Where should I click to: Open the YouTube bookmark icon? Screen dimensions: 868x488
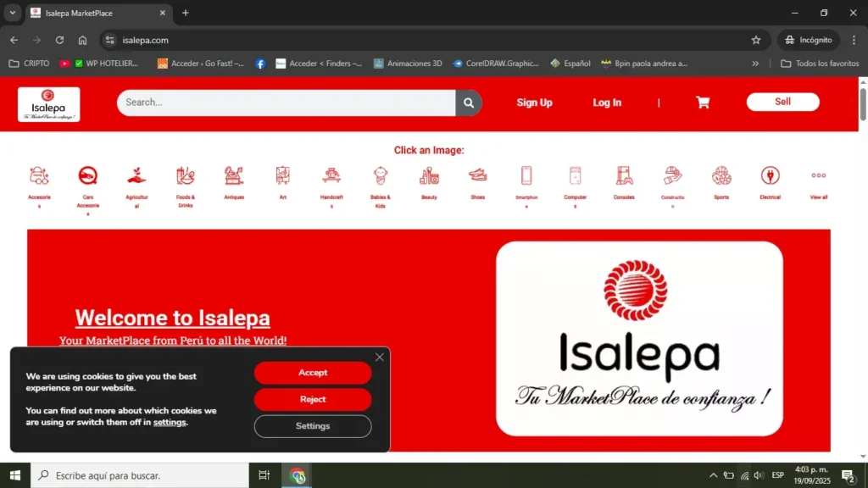click(64, 64)
